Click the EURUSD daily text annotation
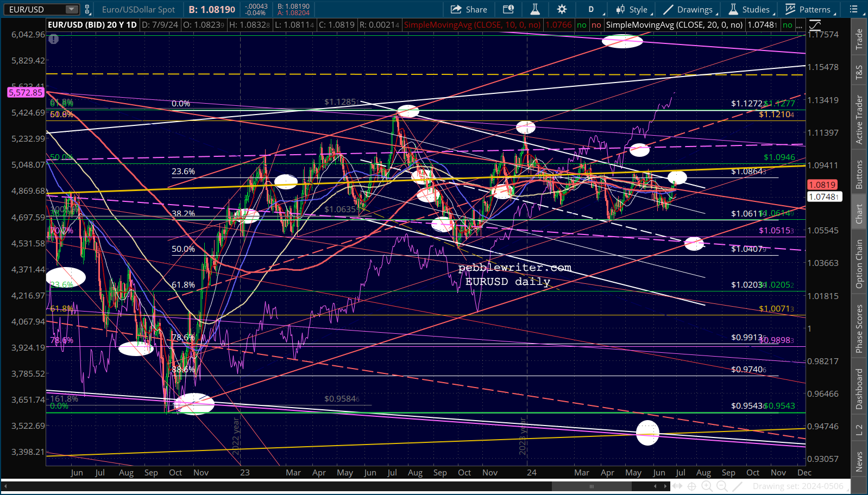 pos(508,281)
